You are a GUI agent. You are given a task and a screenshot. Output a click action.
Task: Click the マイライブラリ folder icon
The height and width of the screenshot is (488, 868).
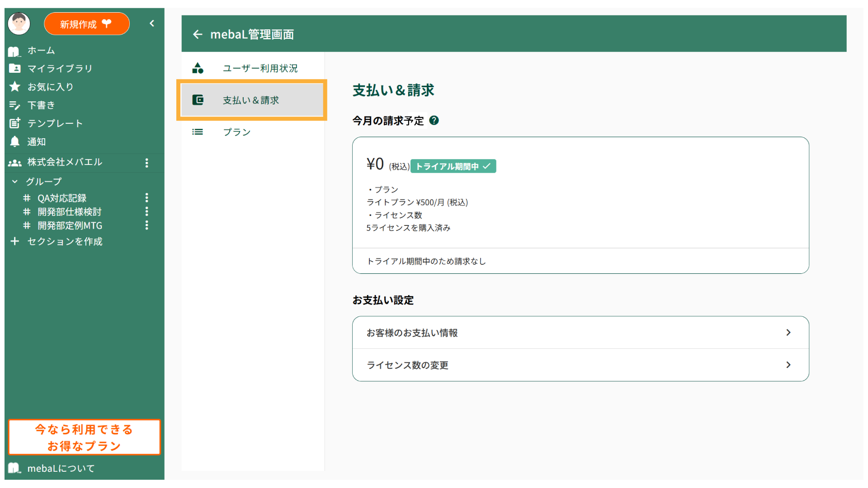(x=15, y=69)
